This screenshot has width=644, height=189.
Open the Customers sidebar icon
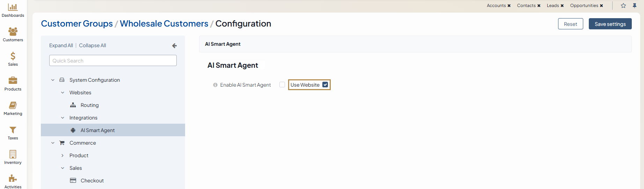point(13,32)
